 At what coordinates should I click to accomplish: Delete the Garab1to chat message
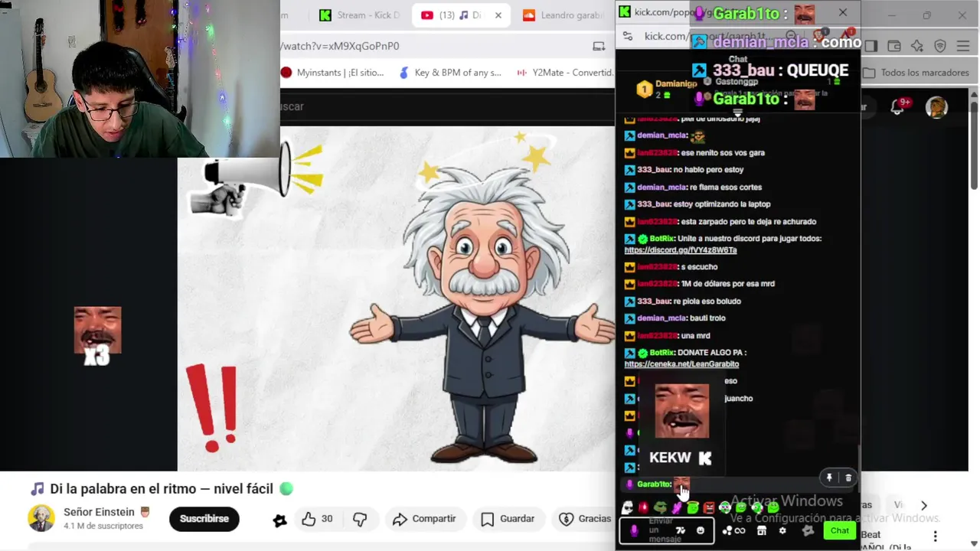pos(848,478)
